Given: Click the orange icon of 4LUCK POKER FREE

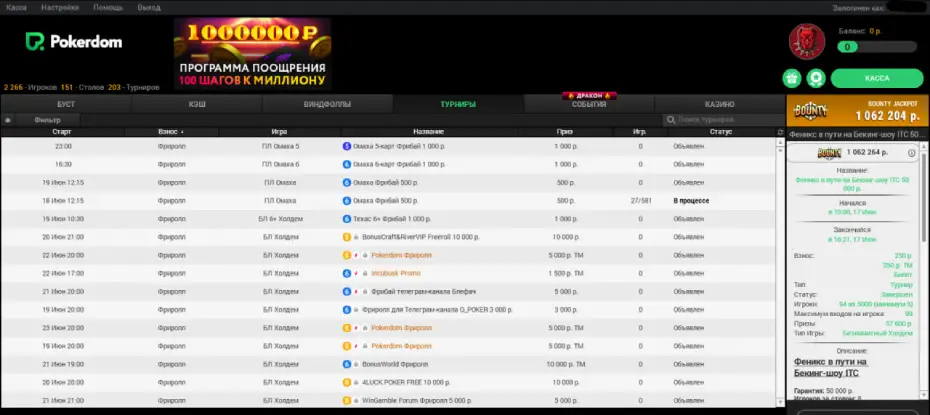Looking at the screenshot, I should pos(347,382).
